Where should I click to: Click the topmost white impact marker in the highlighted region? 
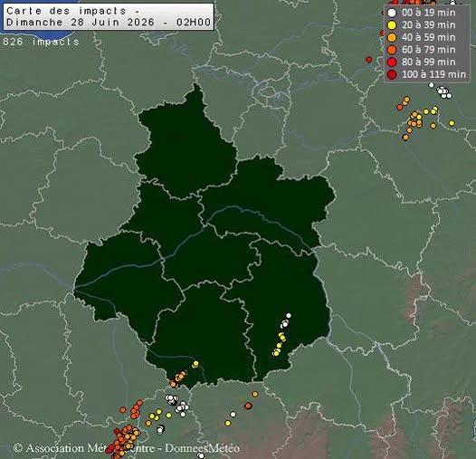click(x=289, y=316)
